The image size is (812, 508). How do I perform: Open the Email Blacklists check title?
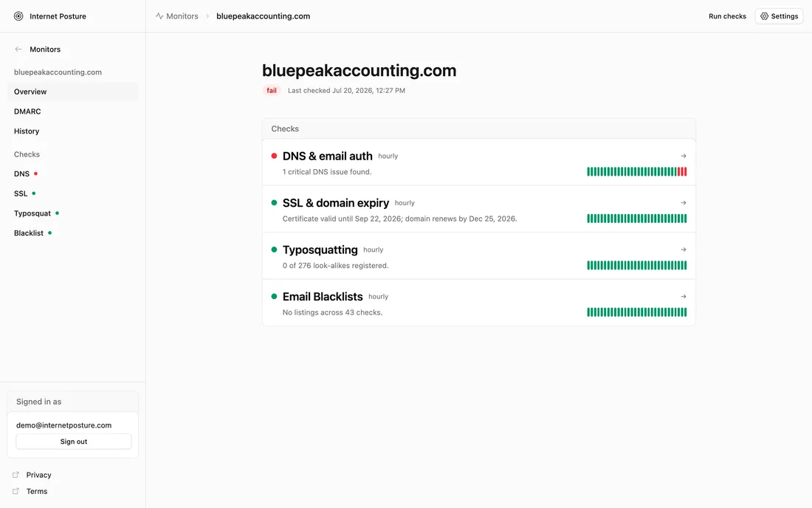coord(323,297)
